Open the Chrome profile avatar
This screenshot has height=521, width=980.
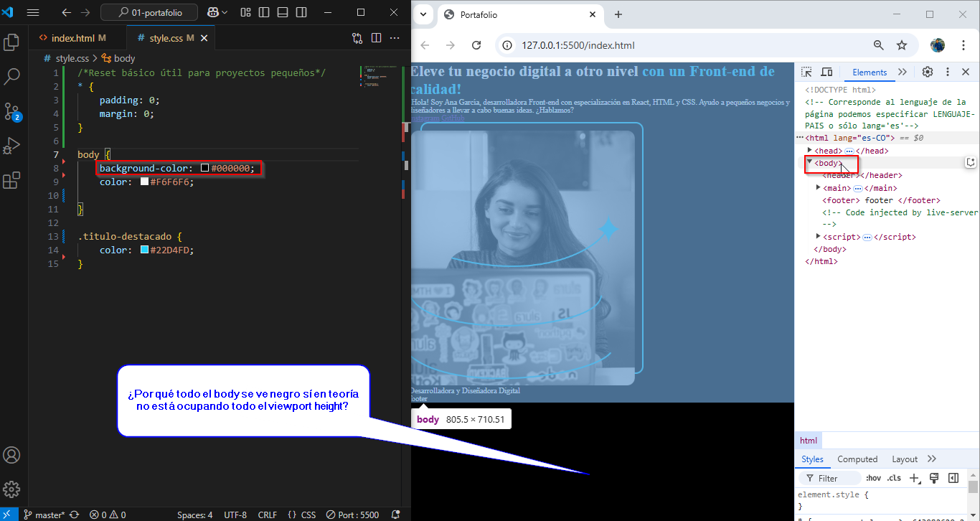tap(938, 45)
